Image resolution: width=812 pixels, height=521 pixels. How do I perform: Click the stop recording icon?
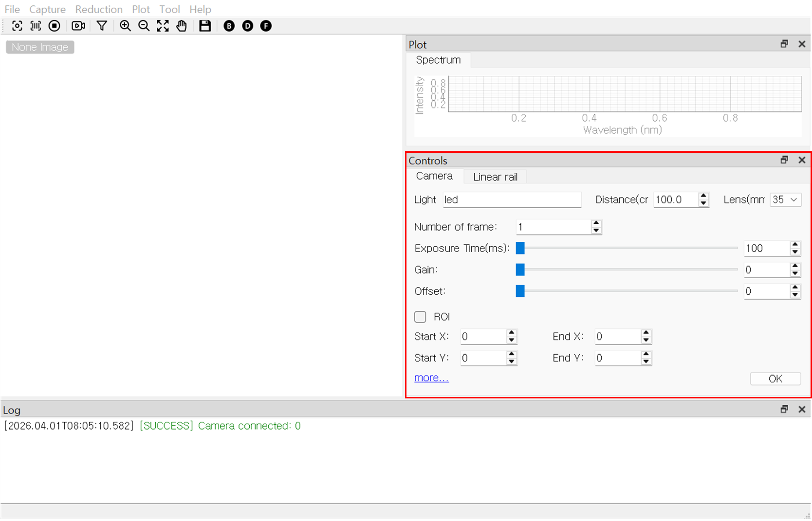point(55,26)
